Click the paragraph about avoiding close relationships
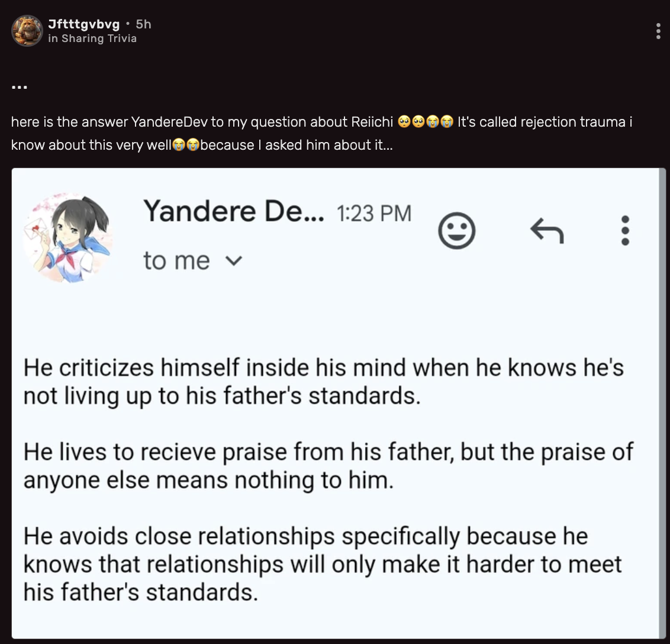670x644 pixels. tap(322, 563)
